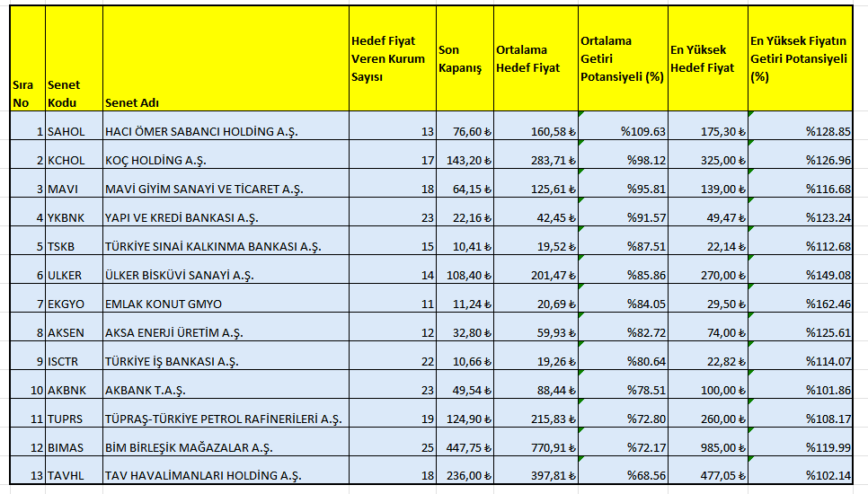Select ISCTR highest target 22,82 ₺
This screenshot has height=494, width=868.
[708, 356]
